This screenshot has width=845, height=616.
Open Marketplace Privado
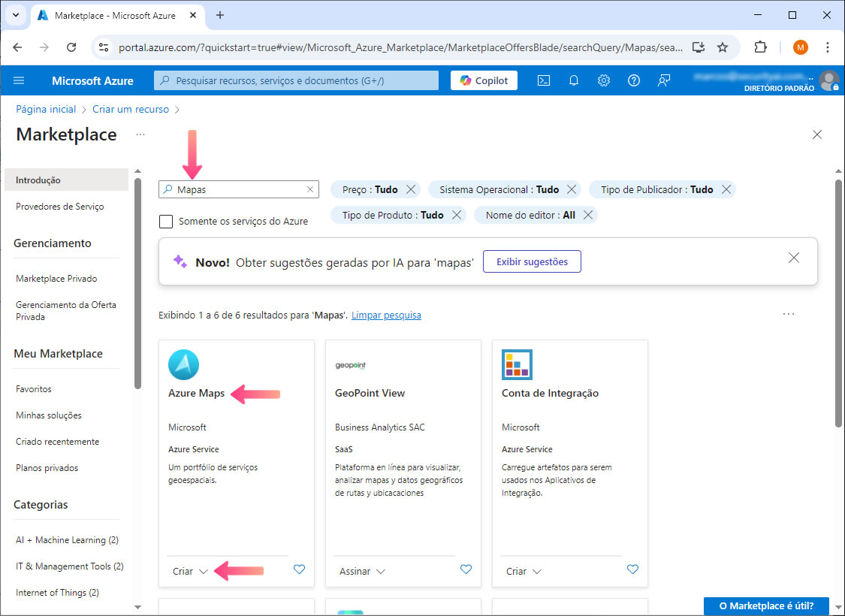56,279
